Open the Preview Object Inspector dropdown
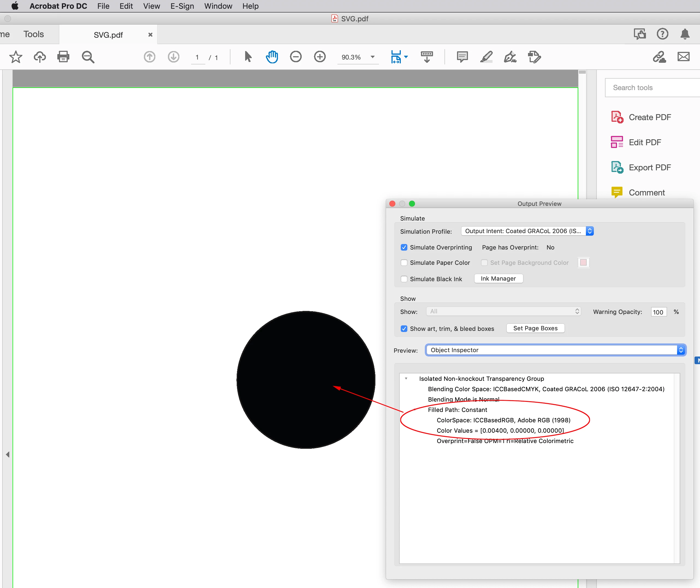The height and width of the screenshot is (588, 700). [555, 350]
